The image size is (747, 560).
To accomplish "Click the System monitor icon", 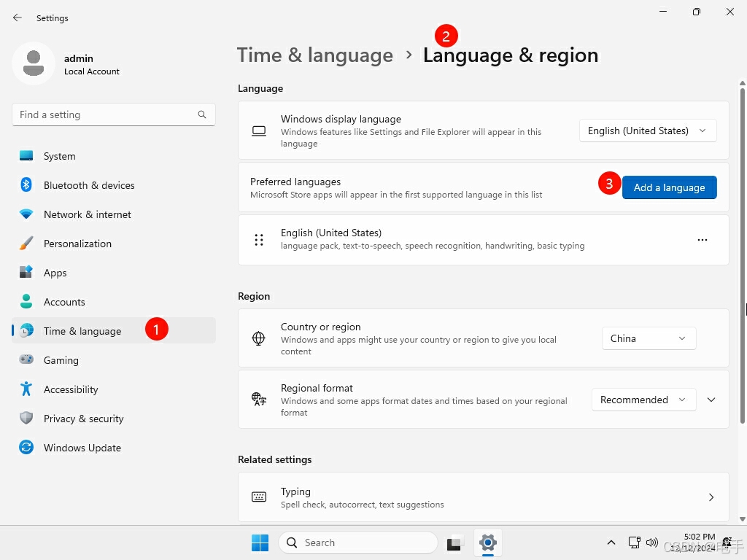I will pyautogui.click(x=26, y=156).
